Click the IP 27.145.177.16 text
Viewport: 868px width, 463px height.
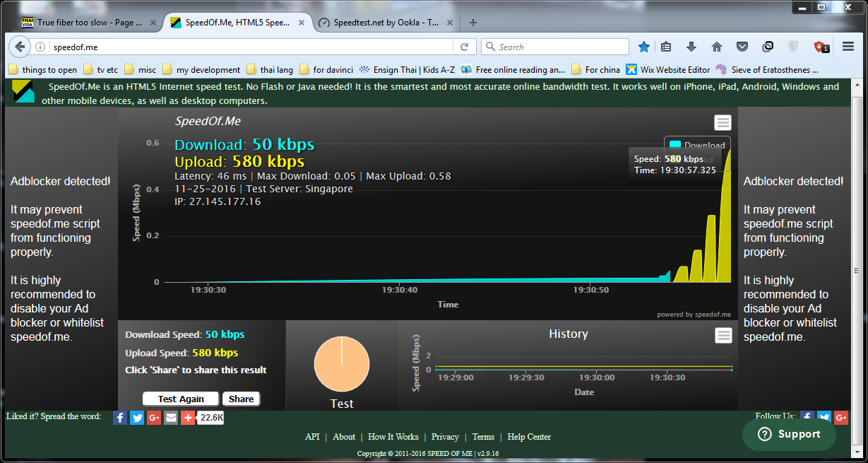218,201
